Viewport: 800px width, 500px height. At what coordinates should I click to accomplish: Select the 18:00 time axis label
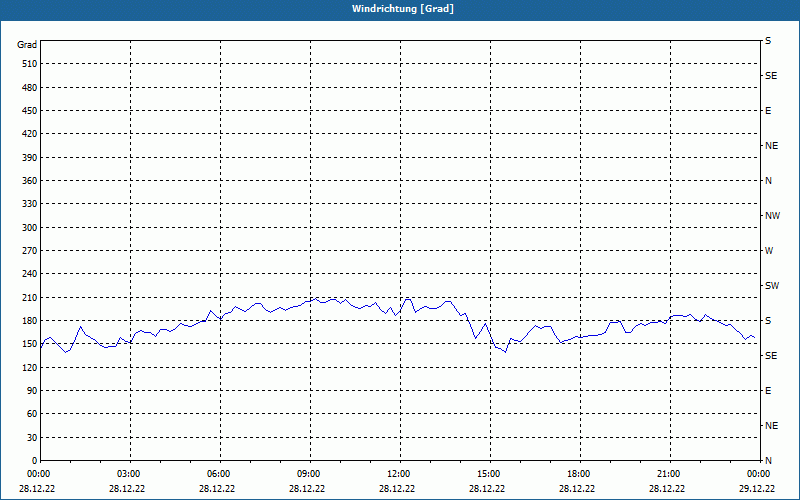tap(579, 474)
